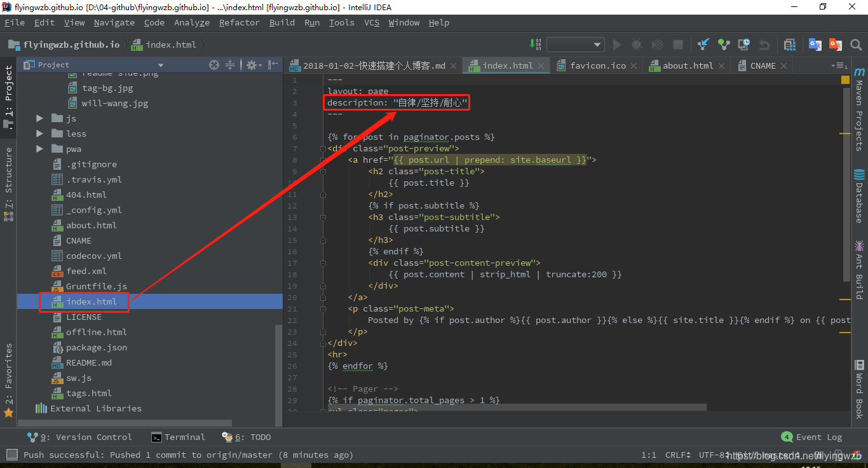The width and height of the screenshot is (868, 468).
Task: Click Scroll from Source target icon
Action: click(214, 65)
